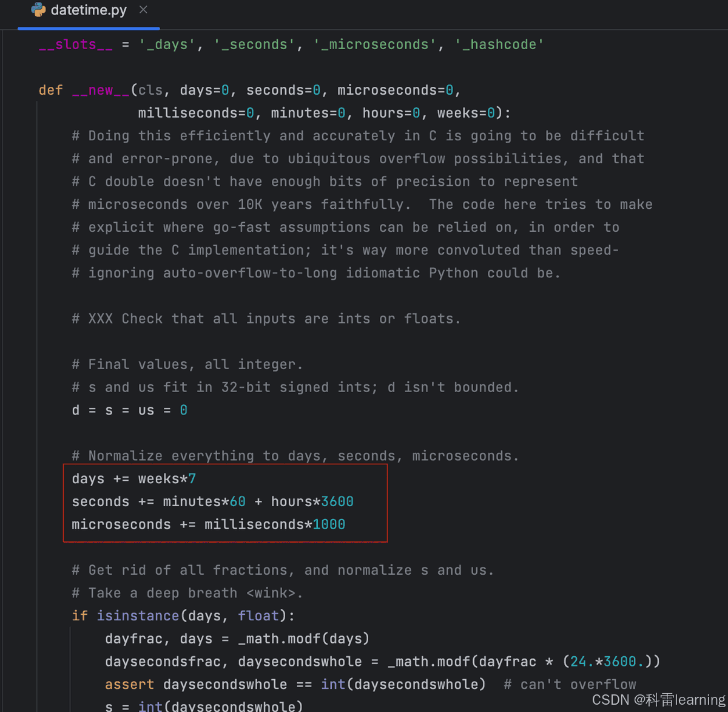Image resolution: width=728 pixels, height=712 pixels.
Task: Click the '# can't overflow' comment
Action: [x=570, y=684]
